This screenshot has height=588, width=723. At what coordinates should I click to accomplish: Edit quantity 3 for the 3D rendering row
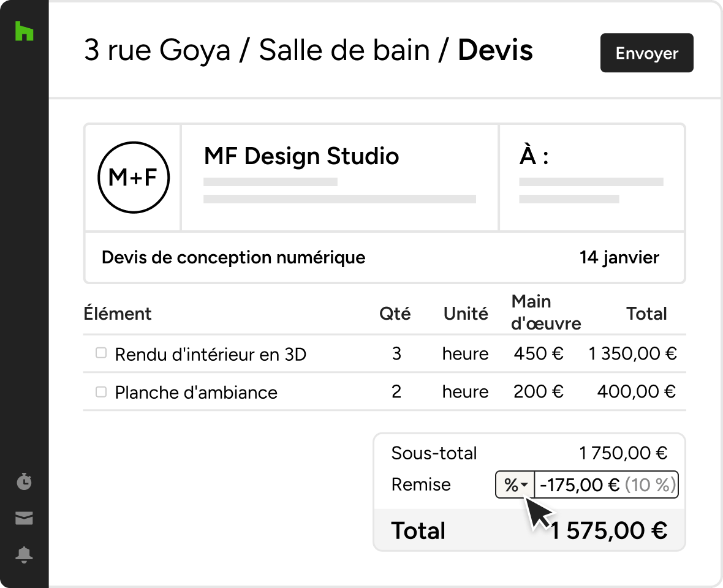coord(396,353)
